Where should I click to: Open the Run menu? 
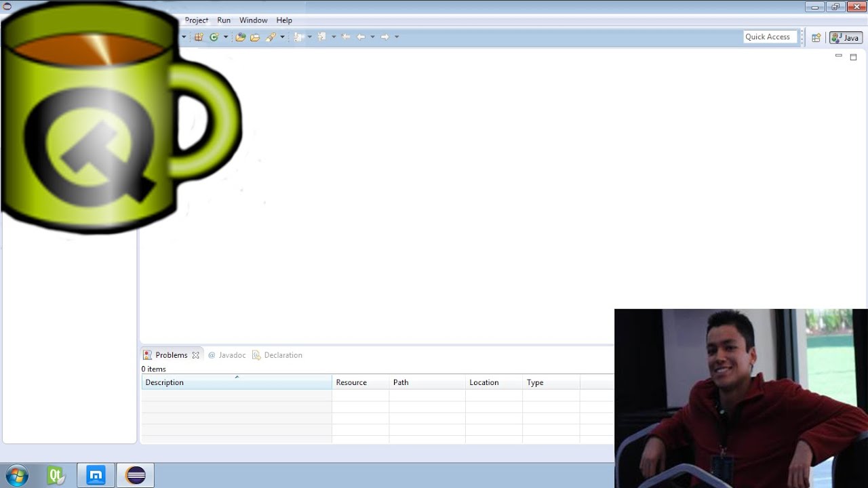coord(224,20)
